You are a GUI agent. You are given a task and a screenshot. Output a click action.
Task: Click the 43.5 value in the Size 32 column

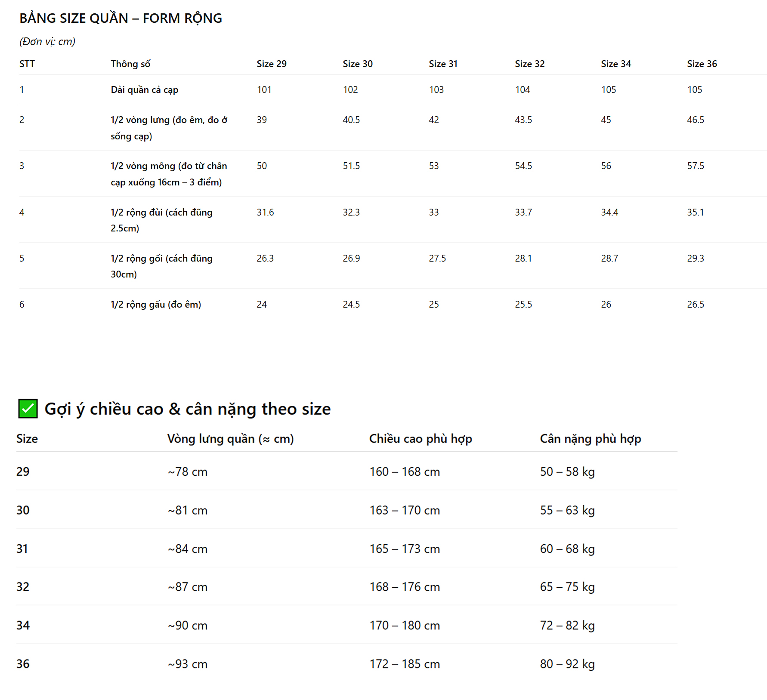click(x=523, y=120)
